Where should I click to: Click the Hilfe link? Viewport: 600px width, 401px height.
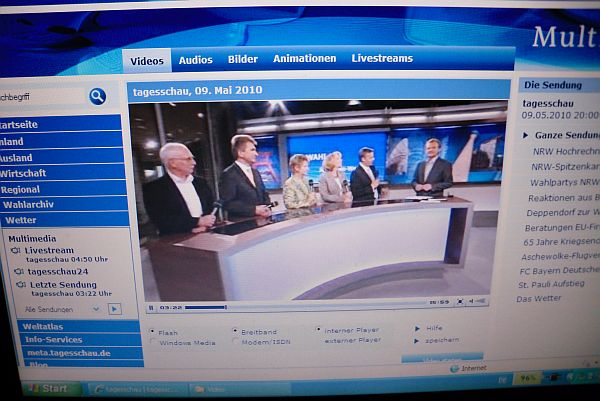tap(434, 328)
